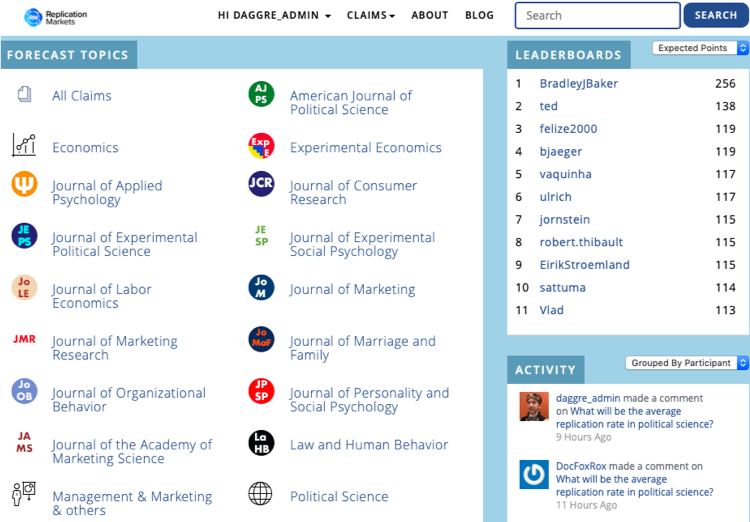View bjaeger's profile

point(561,151)
